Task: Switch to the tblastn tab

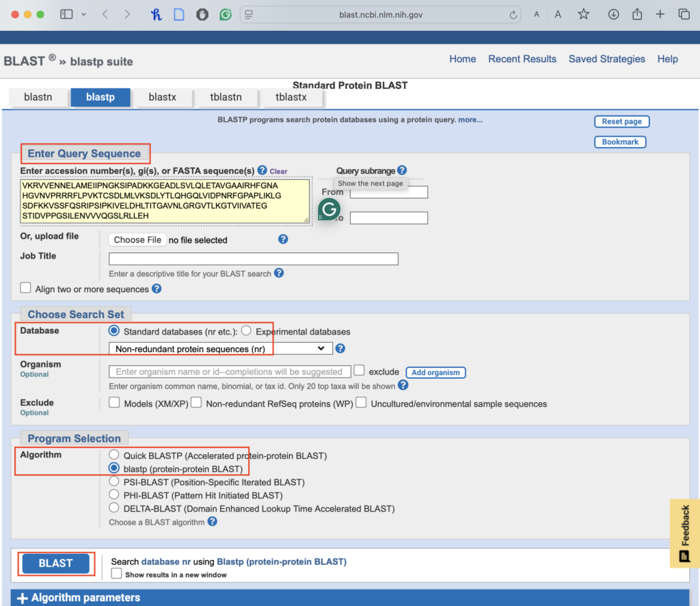Action: pos(226,97)
